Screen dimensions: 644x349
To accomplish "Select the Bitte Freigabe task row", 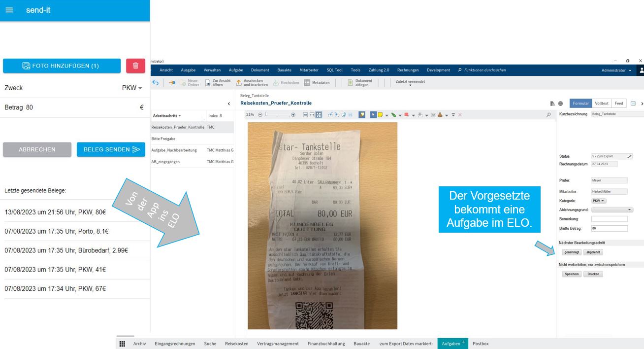I will click(x=193, y=139).
